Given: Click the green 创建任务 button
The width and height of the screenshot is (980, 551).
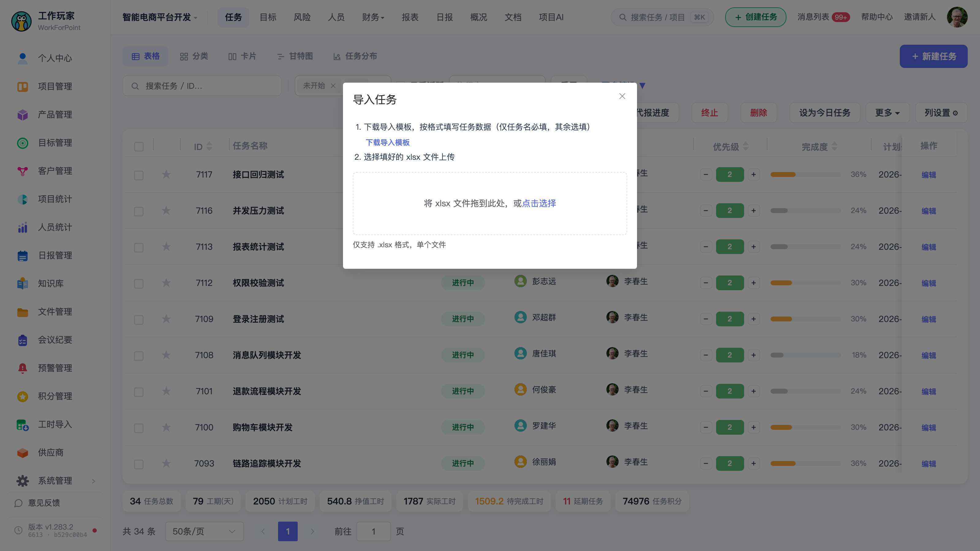Looking at the screenshot, I should 756,17.
